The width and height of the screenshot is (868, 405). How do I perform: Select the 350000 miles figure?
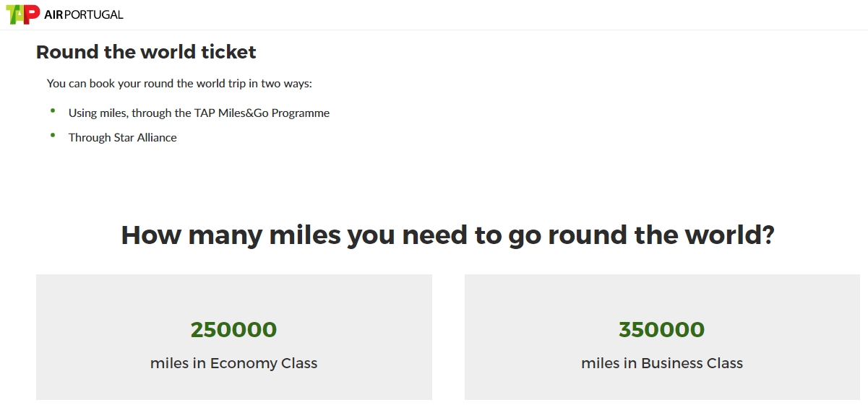coord(661,330)
